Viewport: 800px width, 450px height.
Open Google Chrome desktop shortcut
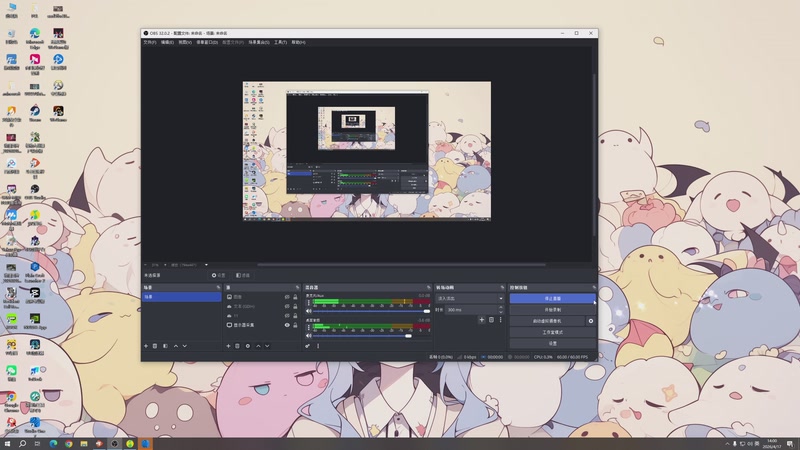coord(11,402)
